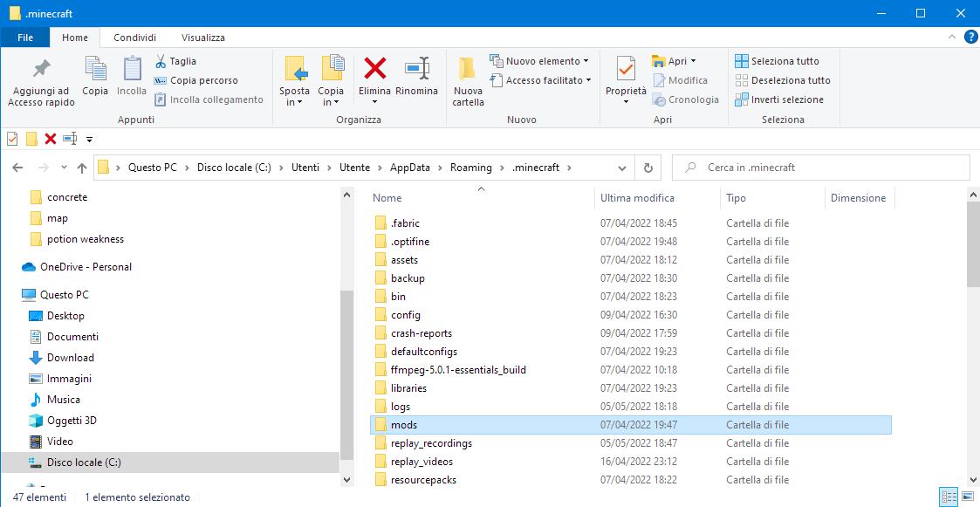Click quick toolbar new folder icon
980x507 pixels.
pyautogui.click(x=32, y=139)
